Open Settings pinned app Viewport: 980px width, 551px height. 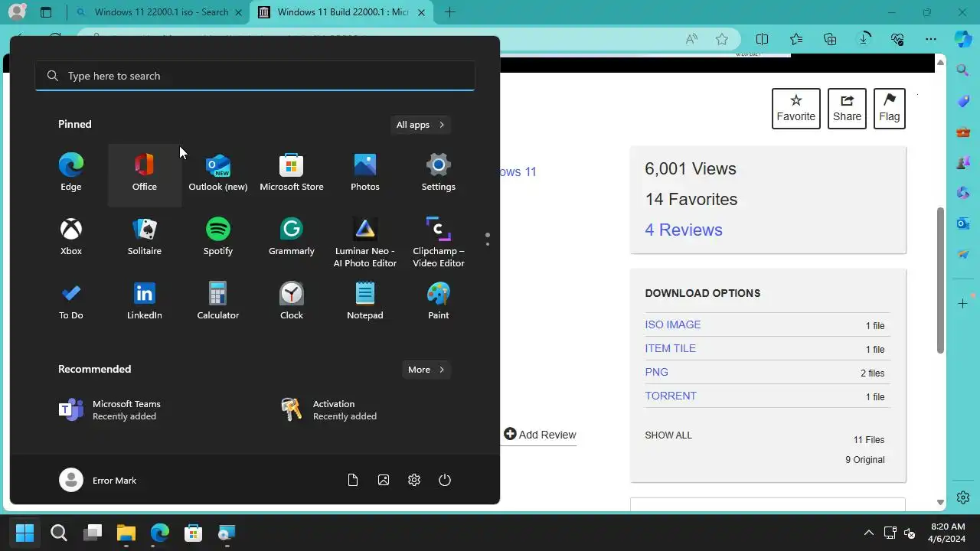[439, 173]
